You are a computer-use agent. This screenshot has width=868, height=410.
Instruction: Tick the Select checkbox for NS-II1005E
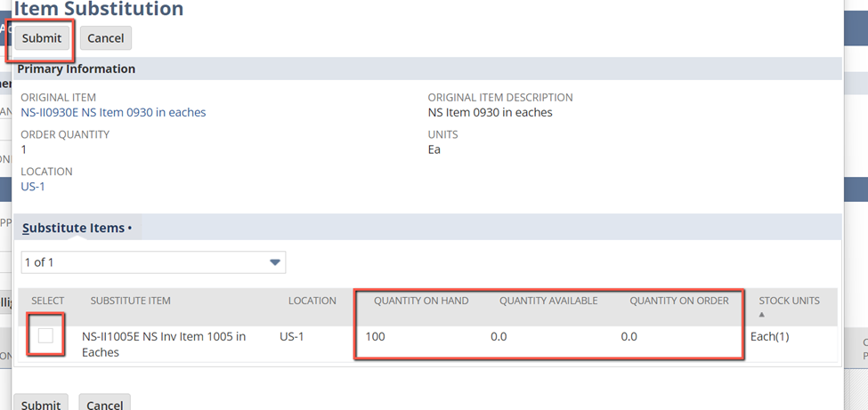(x=45, y=336)
